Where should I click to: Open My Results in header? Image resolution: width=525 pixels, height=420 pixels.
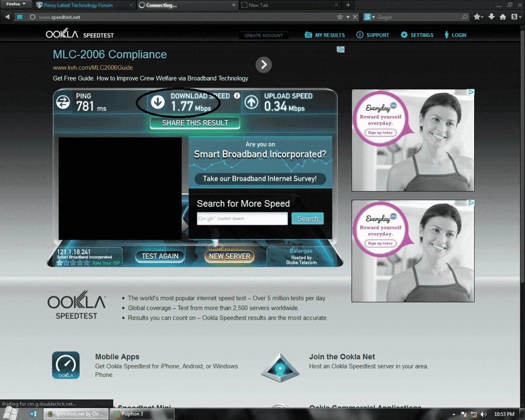pyautogui.click(x=325, y=35)
